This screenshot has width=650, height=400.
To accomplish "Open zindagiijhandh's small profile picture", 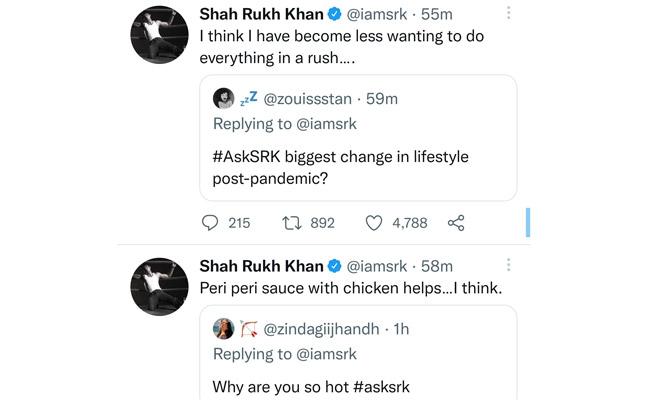I will tap(223, 329).
